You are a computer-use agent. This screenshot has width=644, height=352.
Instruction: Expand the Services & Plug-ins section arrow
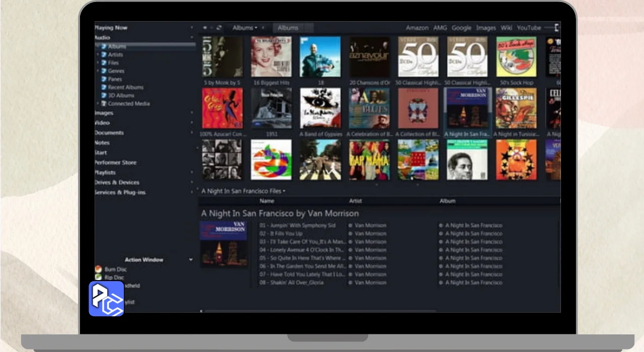point(192,192)
